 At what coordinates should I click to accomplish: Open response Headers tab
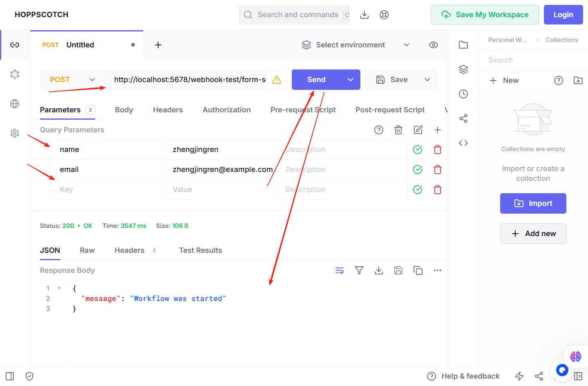pyautogui.click(x=136, y=250)
